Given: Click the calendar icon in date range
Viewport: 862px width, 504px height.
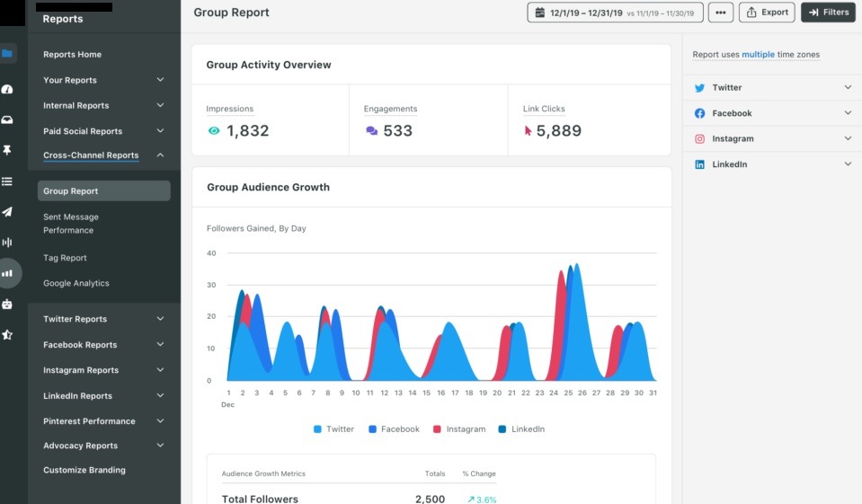Looking at the screenshot, I should [x=540, y=12].
